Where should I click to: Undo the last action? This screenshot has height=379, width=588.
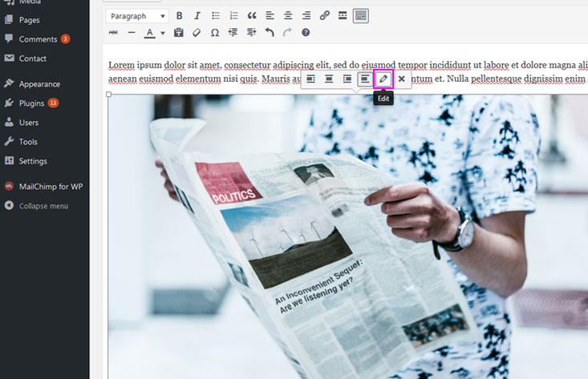270,33
